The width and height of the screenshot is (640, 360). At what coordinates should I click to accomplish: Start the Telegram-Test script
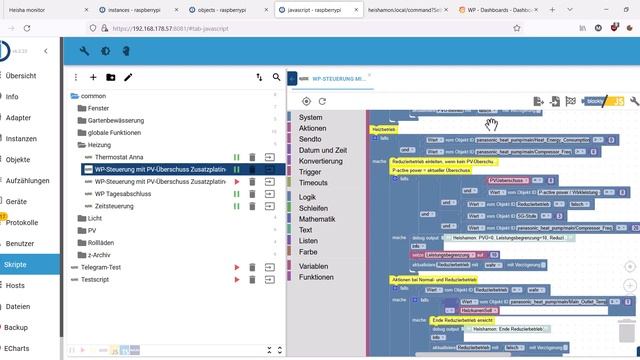coord(236,267)
